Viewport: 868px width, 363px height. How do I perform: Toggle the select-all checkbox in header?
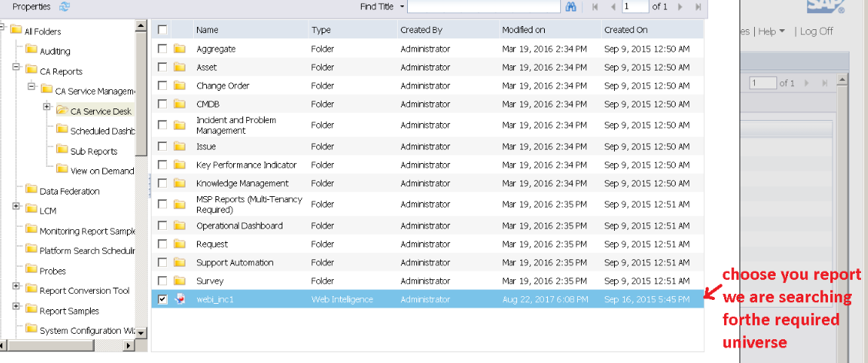tap(162, 29)
